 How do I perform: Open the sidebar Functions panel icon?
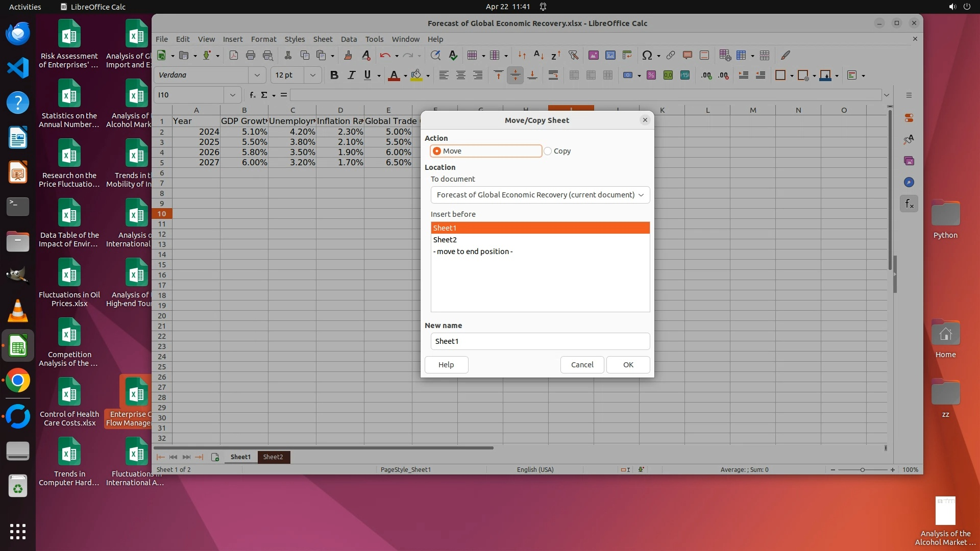click(x=909, y=204)
